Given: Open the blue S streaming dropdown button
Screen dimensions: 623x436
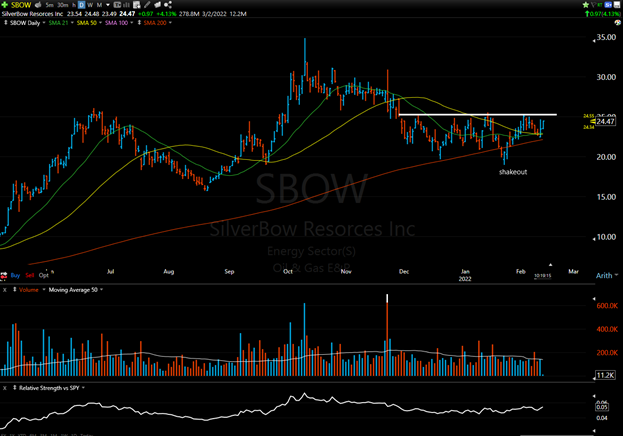Looking at the screenshot, I should click(x=608, y=5).
